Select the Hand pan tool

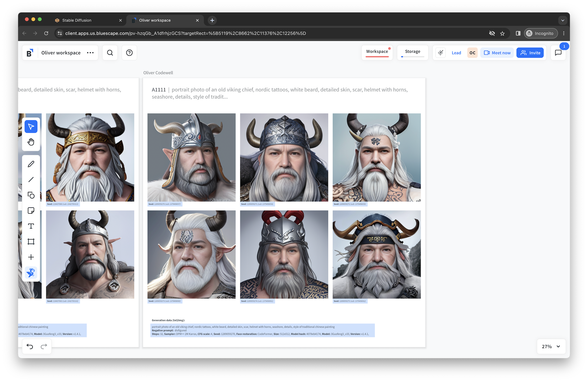[31, 142]
